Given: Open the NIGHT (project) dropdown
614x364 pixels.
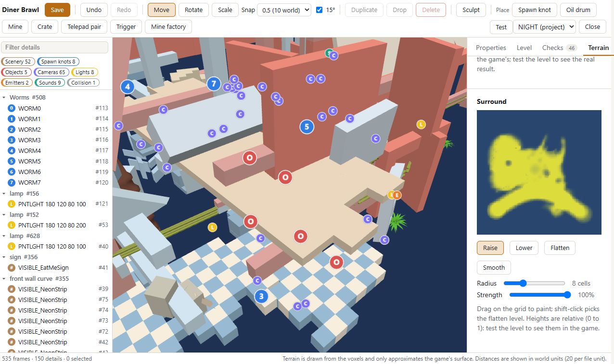Looking at the screenshot, I should [544, 27].
